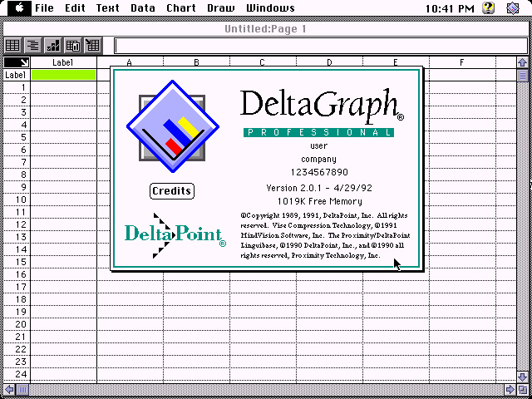The image size is (532, 399).
Task: Select the Label row header
Action: (x=17, y=75)
